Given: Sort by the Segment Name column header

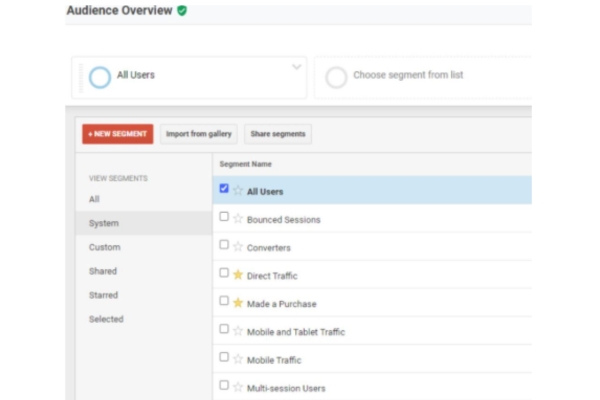Looking at the screenshot, I should [x=246, y=164].
